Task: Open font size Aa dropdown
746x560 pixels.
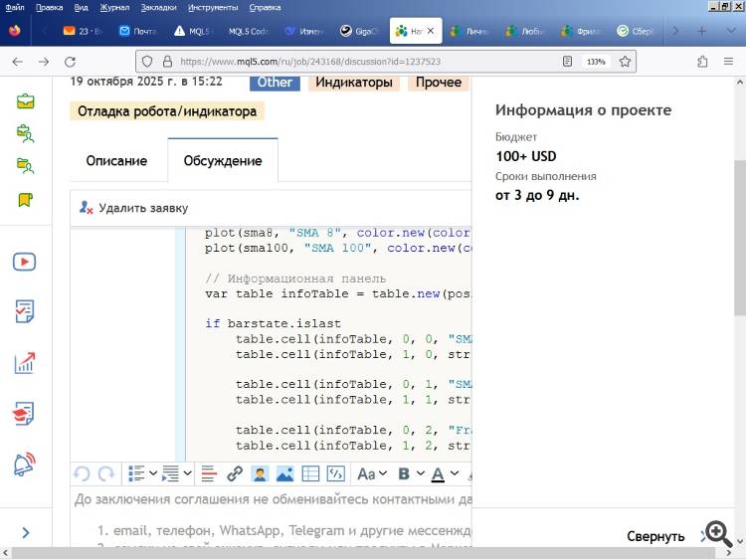Action: click(x=372, y=473)
